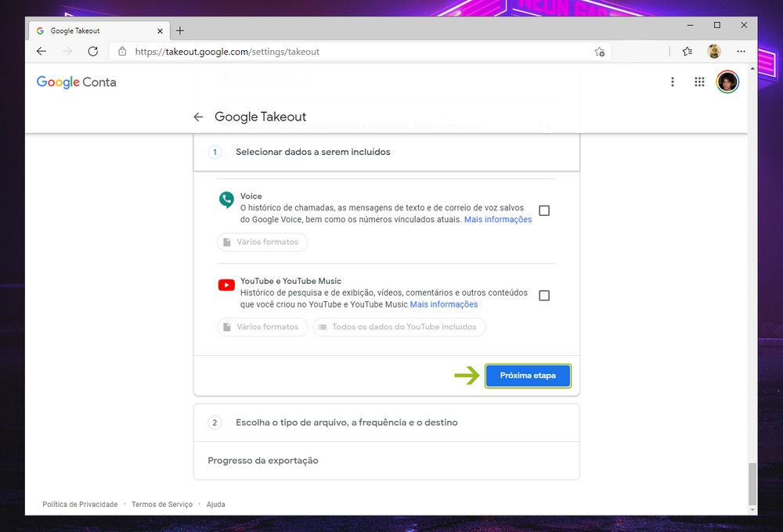Check the Voice data checkbox
Viewport: 783px width, 532px height.
[x=544, y=210]
